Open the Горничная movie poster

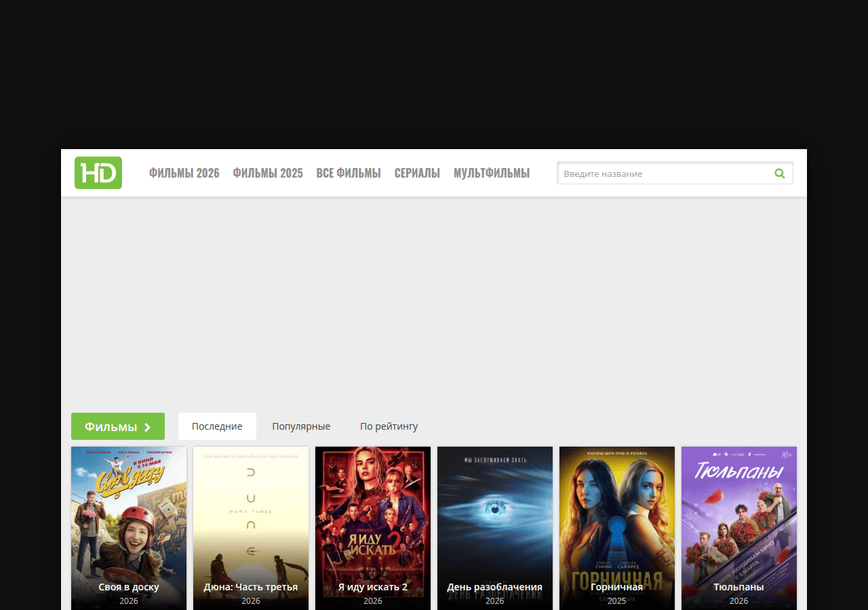[617, 528]
